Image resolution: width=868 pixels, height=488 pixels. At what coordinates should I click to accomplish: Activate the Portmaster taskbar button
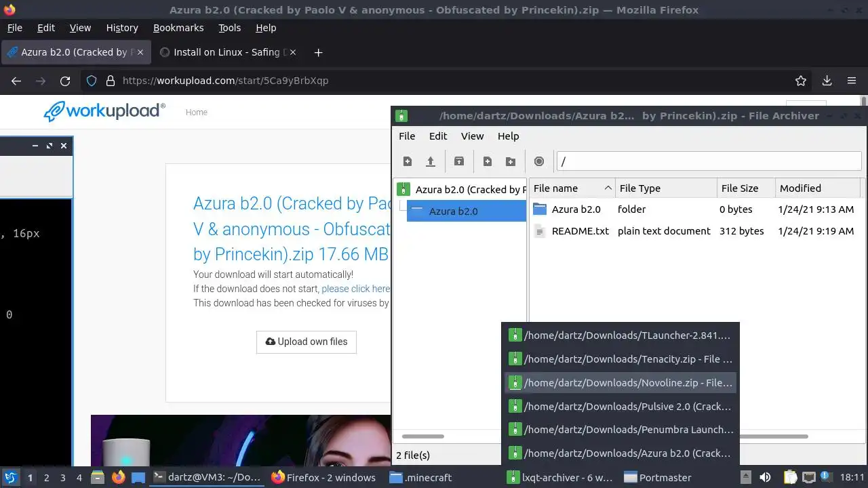679,478
